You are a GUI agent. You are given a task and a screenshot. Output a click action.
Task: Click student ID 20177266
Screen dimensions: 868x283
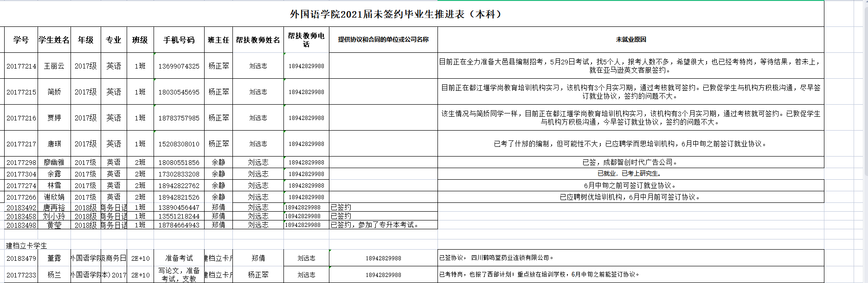pyautogui.click(x=21, y=197)
